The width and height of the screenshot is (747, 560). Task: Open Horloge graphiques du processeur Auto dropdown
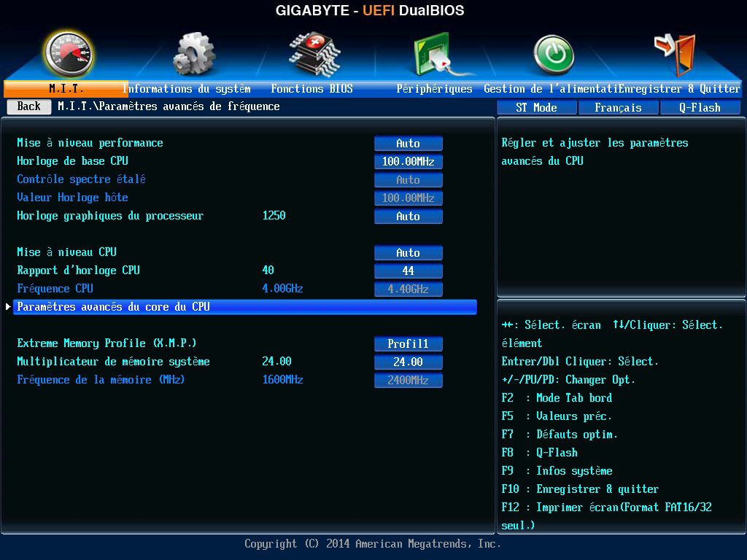pos(409,216)
